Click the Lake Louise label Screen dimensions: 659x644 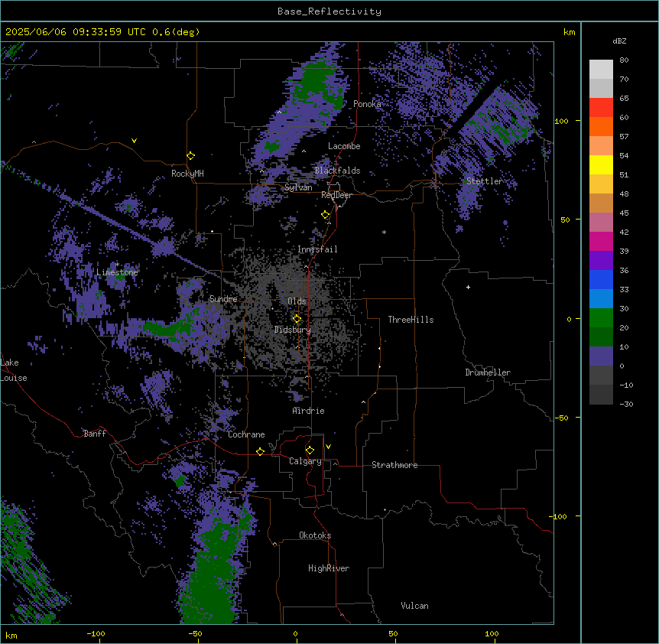click(14, 370)
